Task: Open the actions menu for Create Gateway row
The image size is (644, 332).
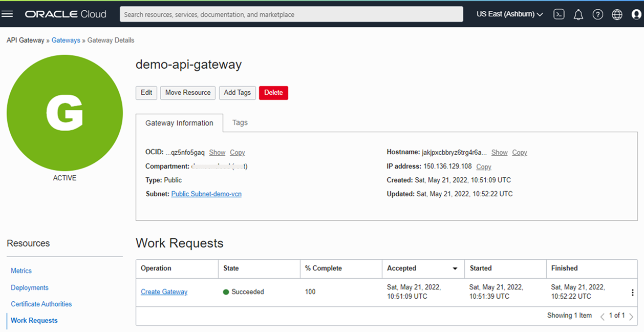Action: tap(632, 293)
